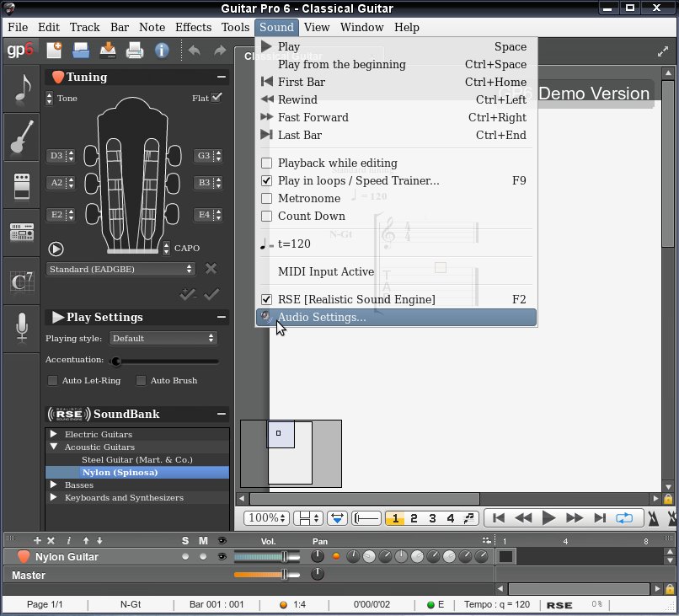This screenshot has height=616, width=679.
Task: Open the note edition panel icon
Action: coord(22,88)
